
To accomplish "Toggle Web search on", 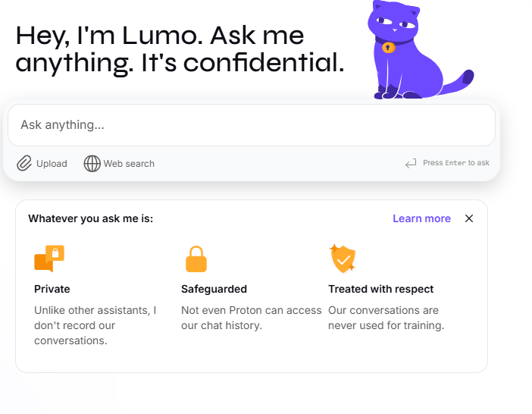I will pyautogui.click(x=119, y=164).
